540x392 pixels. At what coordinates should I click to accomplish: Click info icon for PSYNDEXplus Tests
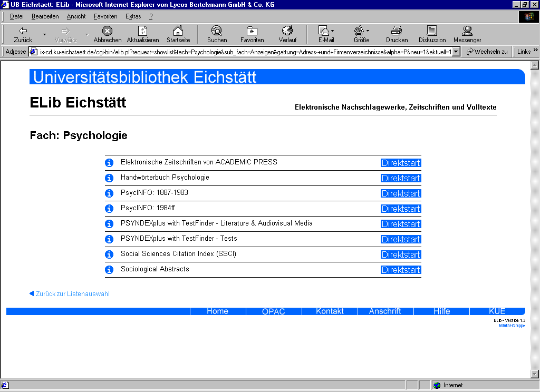(109, 239)
